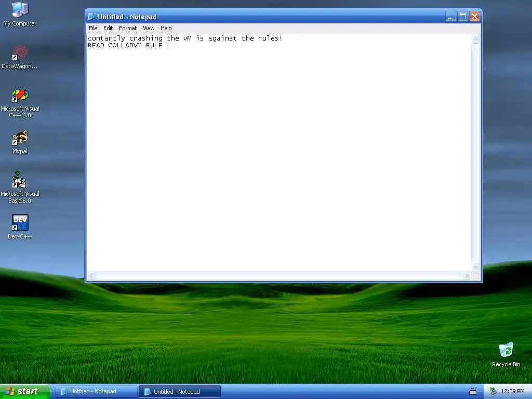Select the DataWagon desktop shortcut

tap(20, 57)
